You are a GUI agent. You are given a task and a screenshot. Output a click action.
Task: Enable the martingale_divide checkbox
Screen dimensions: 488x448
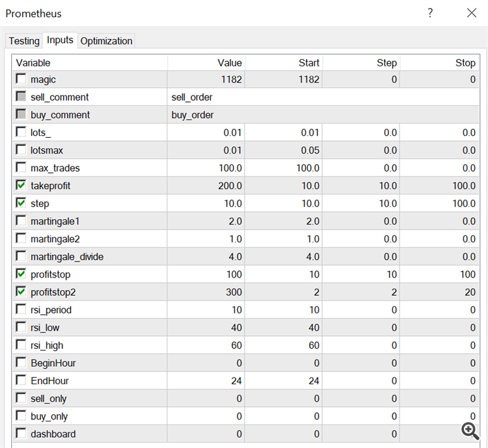tap(21, 256)
